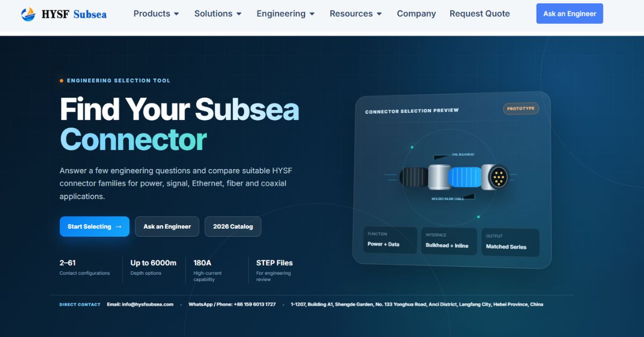644x337 pixels.
Task: Click the black ribbed connector sleeve
Action: click(414, 177)
